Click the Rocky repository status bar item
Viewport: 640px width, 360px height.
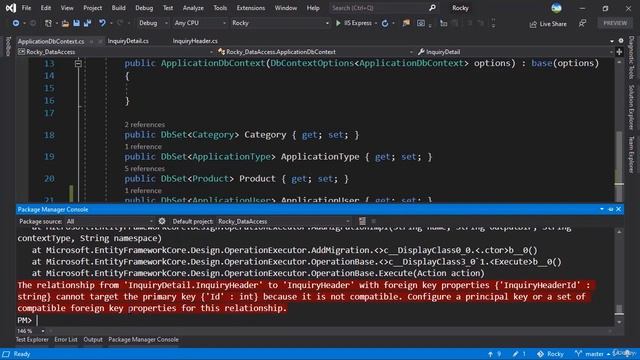pyautogui.click(x=550, y=354)
